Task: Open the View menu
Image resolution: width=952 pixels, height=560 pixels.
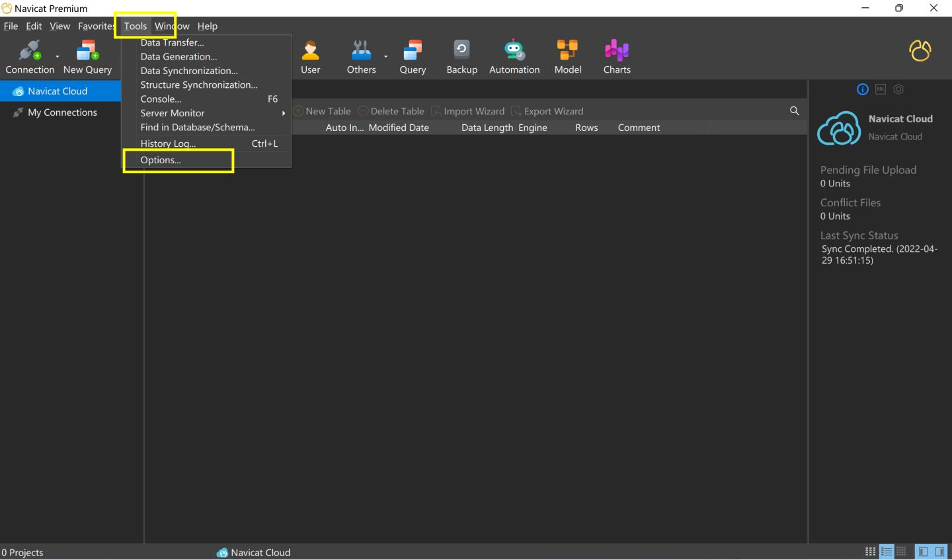Action: pos(59,26)
